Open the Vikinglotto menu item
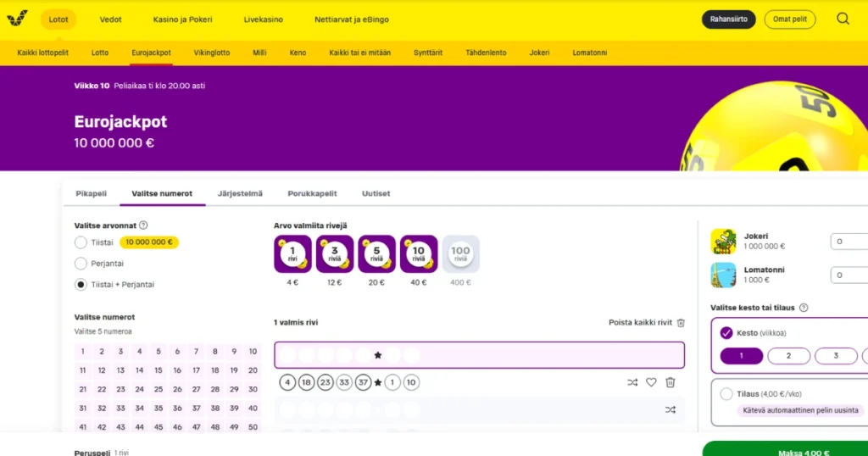Image resolution: width=868 pixels, height=456 pixels. coord(212,53)
